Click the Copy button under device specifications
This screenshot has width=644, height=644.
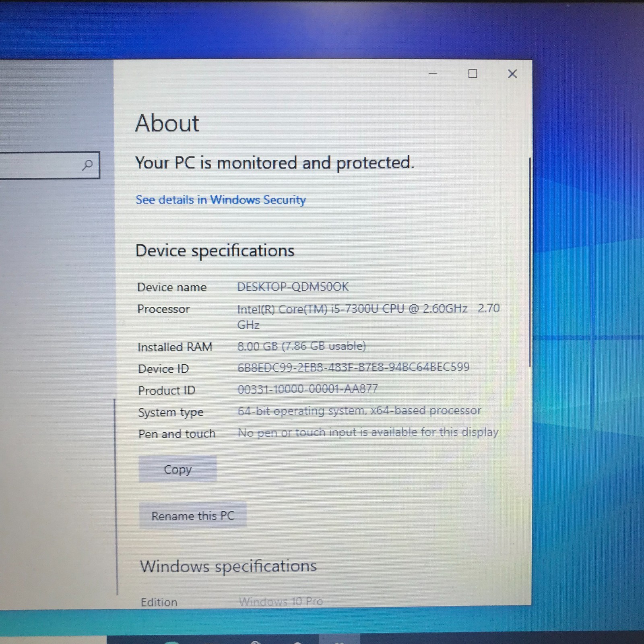178,469
